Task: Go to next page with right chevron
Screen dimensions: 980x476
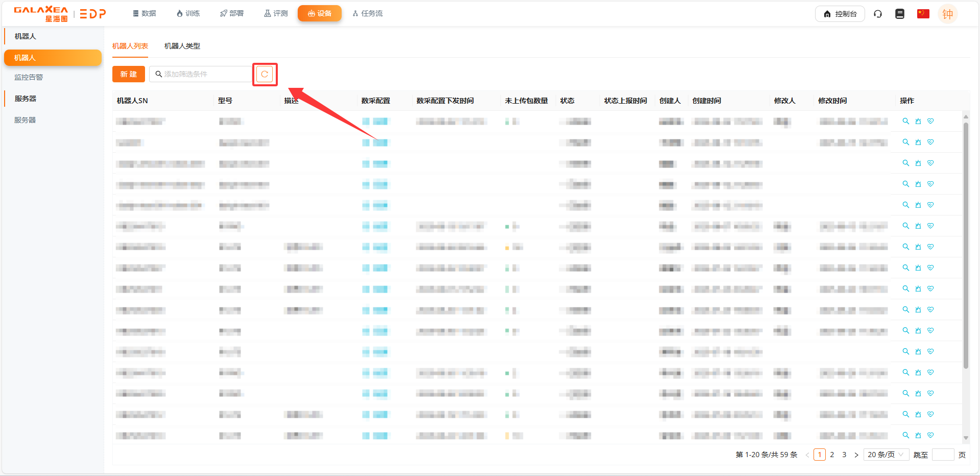Action: click(x=856, y=455)
